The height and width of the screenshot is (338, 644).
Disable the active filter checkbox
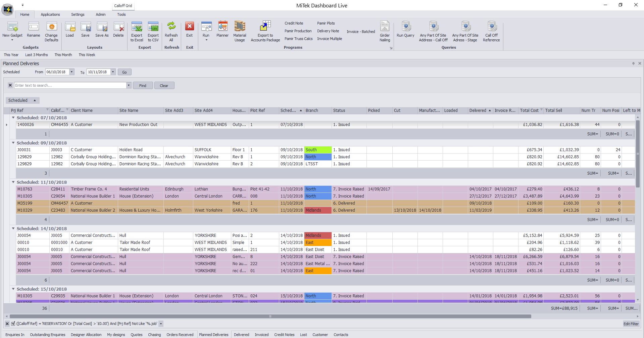pos(13,324)
